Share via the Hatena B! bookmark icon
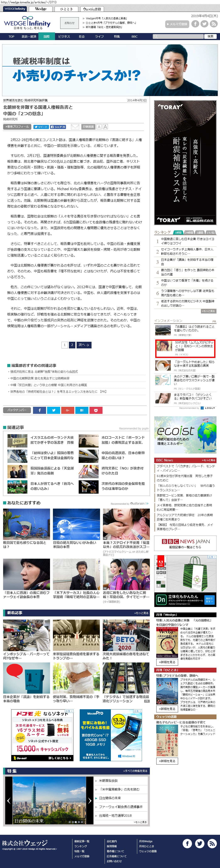The width and height of the screenshot is (220, 868). click(82, 410)
